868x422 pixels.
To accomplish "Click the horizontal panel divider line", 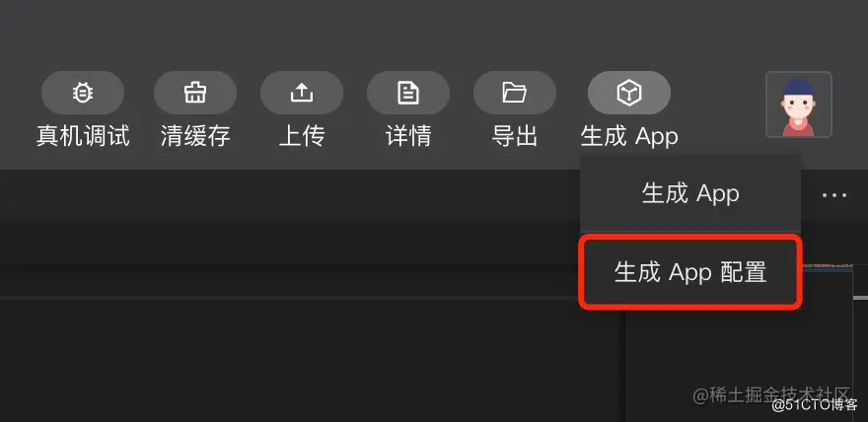I will pos(289,298).
